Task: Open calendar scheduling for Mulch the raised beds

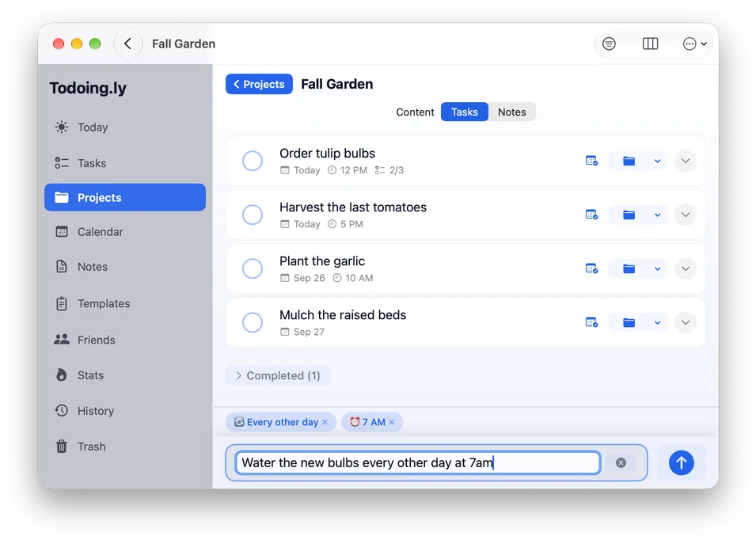Action: pos(591,322)
